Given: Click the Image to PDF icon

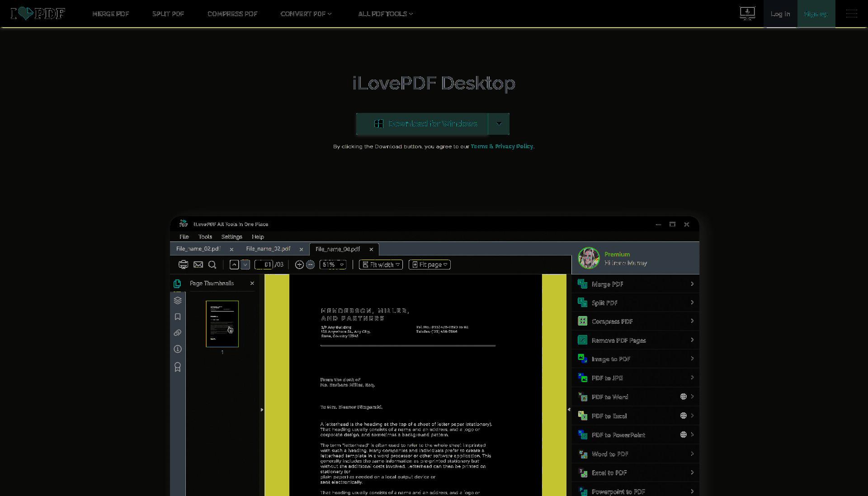Looking at the screenshot, I should tap(582, 359).
